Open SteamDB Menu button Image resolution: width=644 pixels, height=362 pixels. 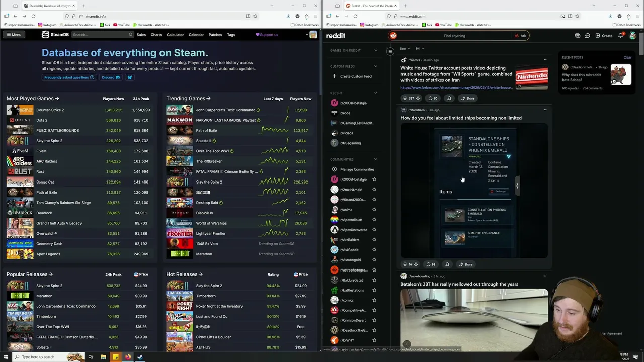(14, 35)
